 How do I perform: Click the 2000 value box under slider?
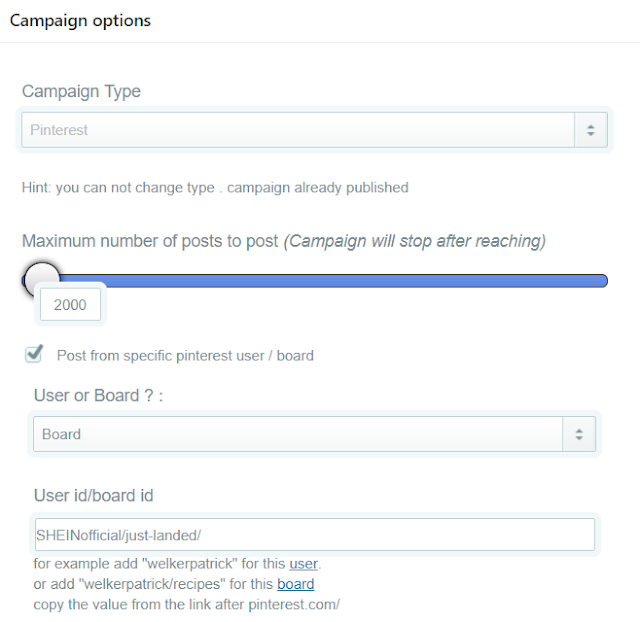[70, 305]
